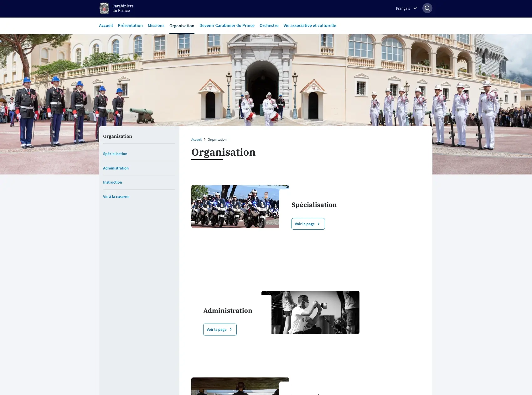This screenshot has height=395, width=532.
Task: Click the Accueil breadcrumb link
Action: click(196, 140)
